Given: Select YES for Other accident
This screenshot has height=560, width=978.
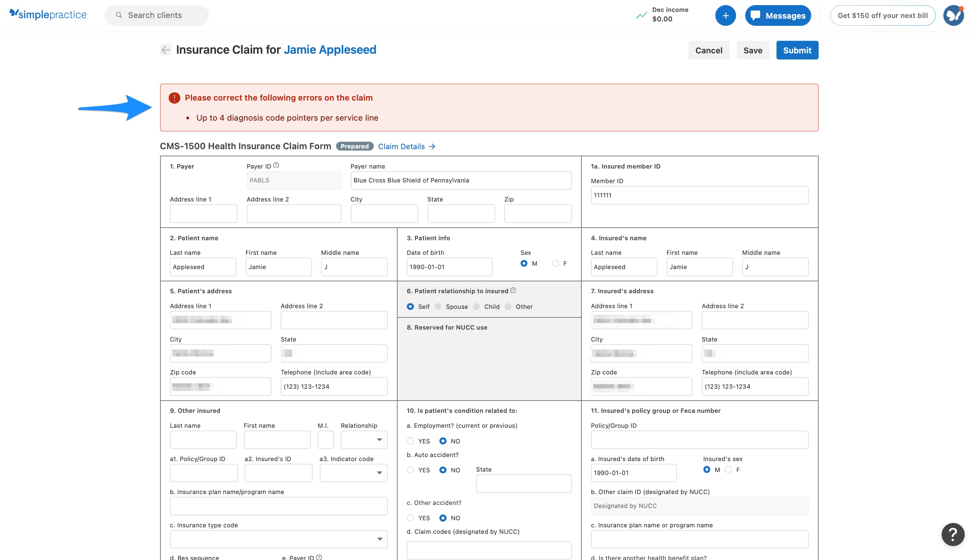Looking at the screenshot, I should point(411,518).
